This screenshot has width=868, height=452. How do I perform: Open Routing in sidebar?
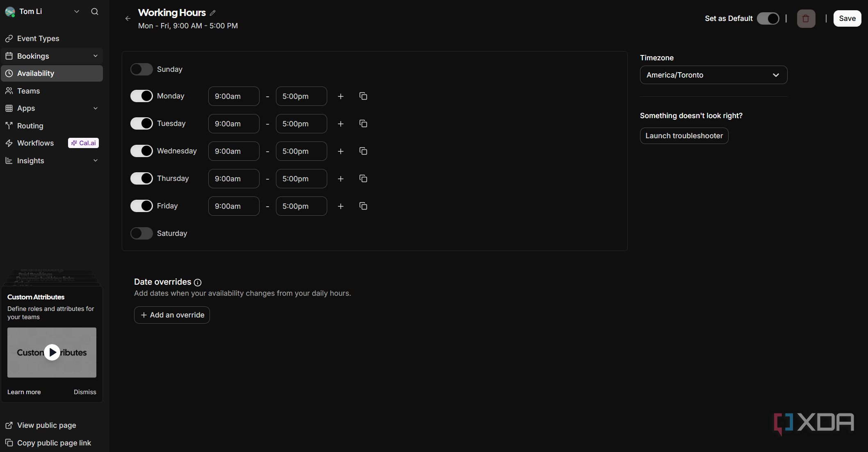coord(52,126)
